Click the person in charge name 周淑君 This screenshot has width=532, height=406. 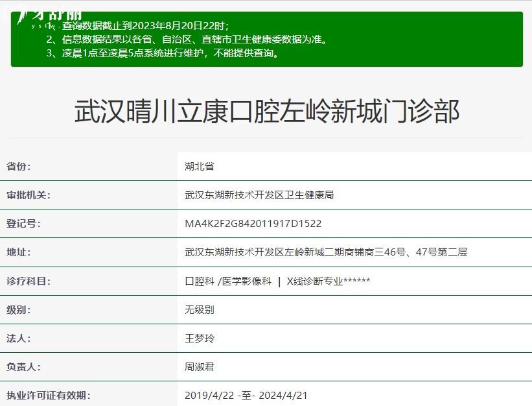click(x=200, y=366)
